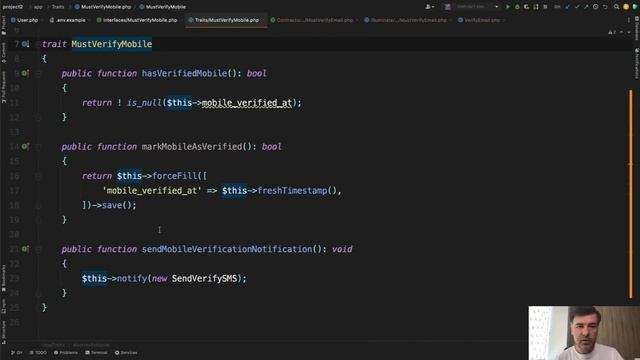This screenshot has height=360, width=640.
Task: Open the Search Everywhere magnifier
Action: pos(616,7)
